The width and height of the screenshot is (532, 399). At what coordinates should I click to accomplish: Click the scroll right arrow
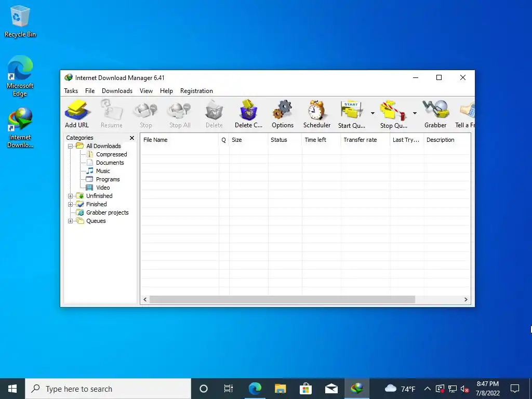[466, 300]
